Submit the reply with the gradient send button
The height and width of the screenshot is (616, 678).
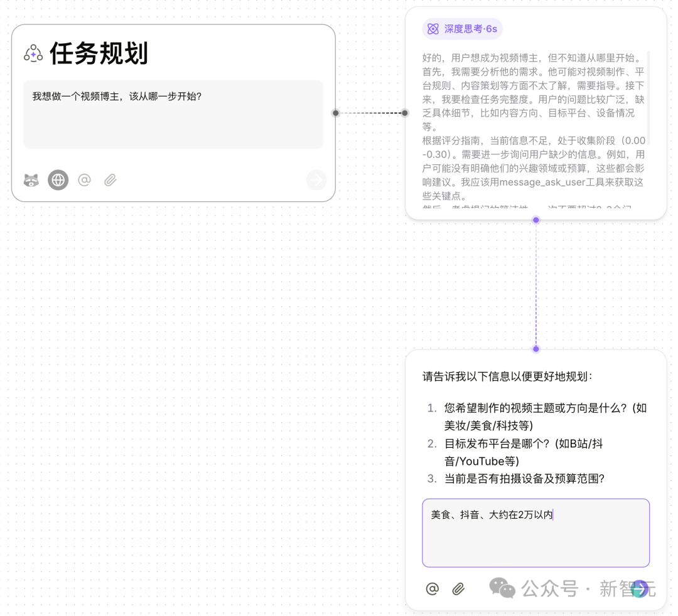(640, 589)
